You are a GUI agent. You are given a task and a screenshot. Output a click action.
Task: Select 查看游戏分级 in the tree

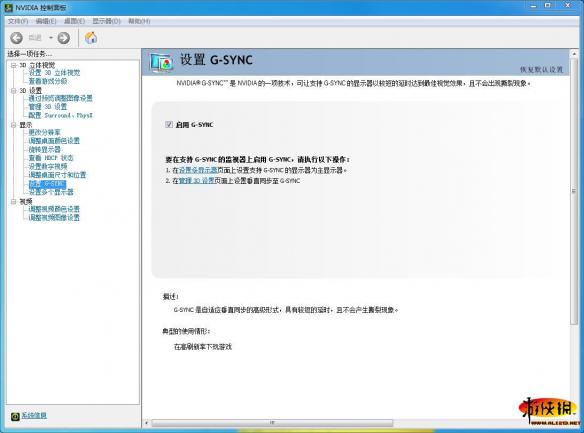click(x=48, y=81)
